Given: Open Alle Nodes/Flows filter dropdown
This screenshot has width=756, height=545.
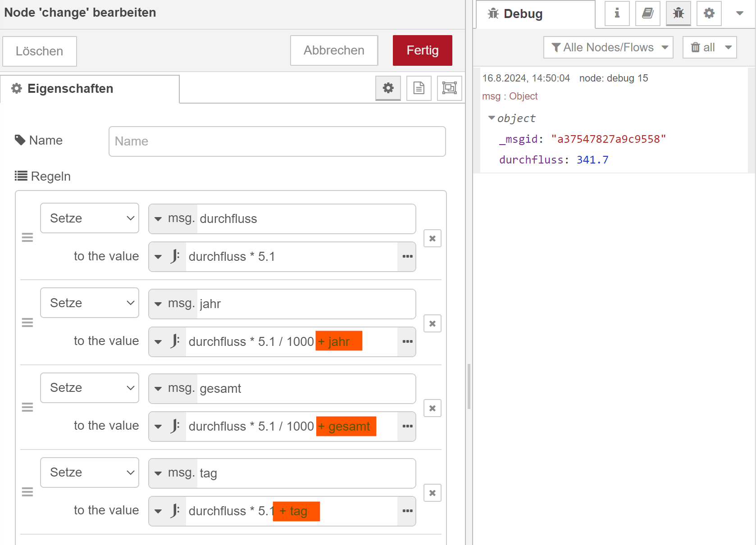Looking at the screenshot, I should [608, 47].
